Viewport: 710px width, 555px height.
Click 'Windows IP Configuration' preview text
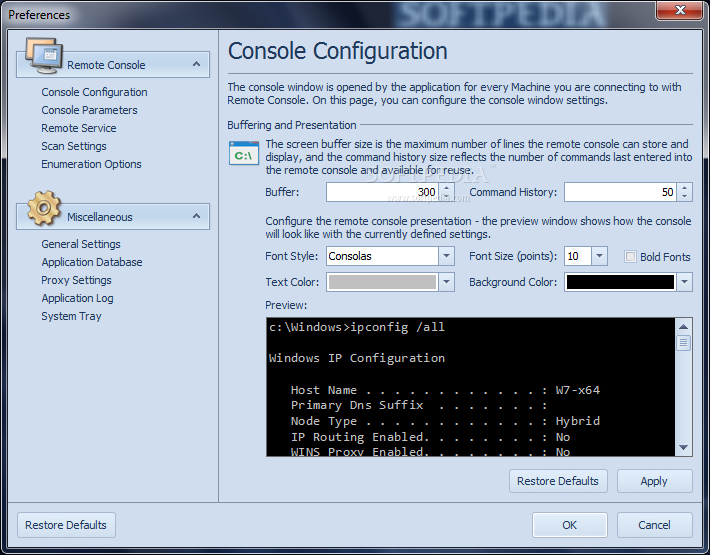pos(357,359)
